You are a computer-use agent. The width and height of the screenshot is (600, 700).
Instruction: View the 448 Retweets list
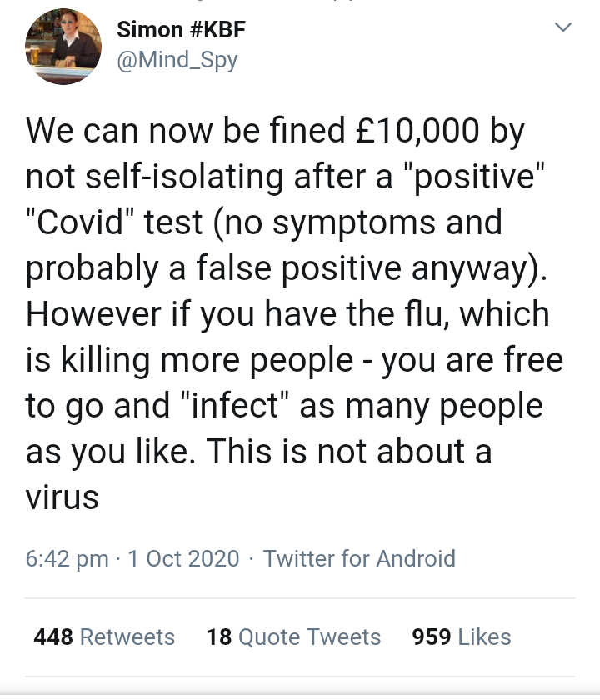104,637
